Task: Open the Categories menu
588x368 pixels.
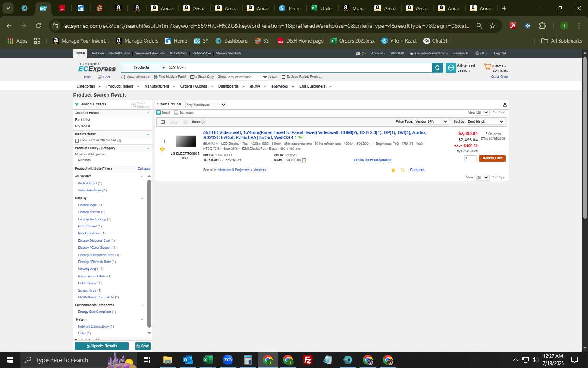Action: click(88, 86)
